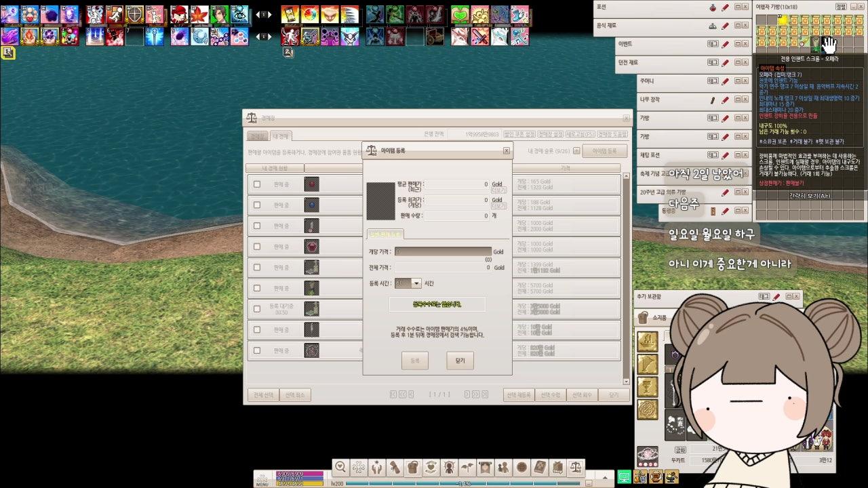The image size is (868, 488).
Task: Collapse the 이벤트 bag panel
Action: pos(738,44)
